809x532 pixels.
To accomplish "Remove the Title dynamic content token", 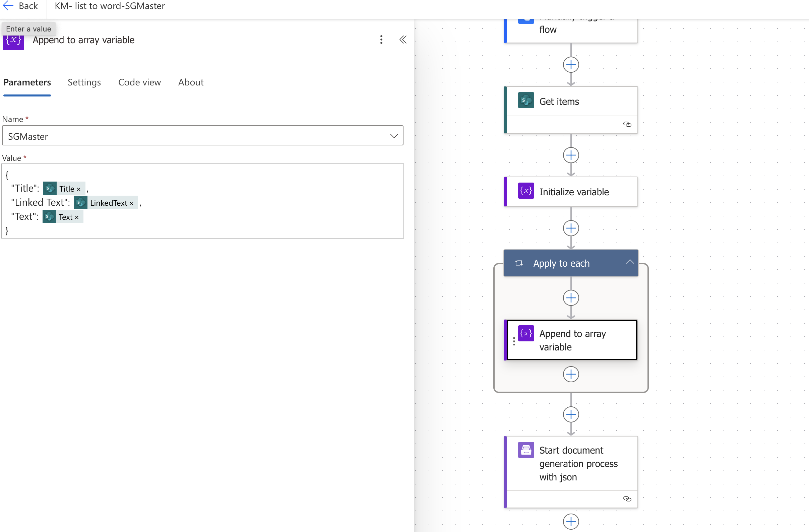I will pos(78,189).
